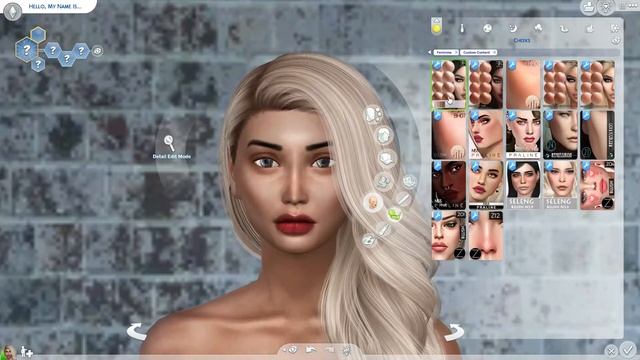
Task: Remove the Feminine filter chip
Action: [456, 52]
